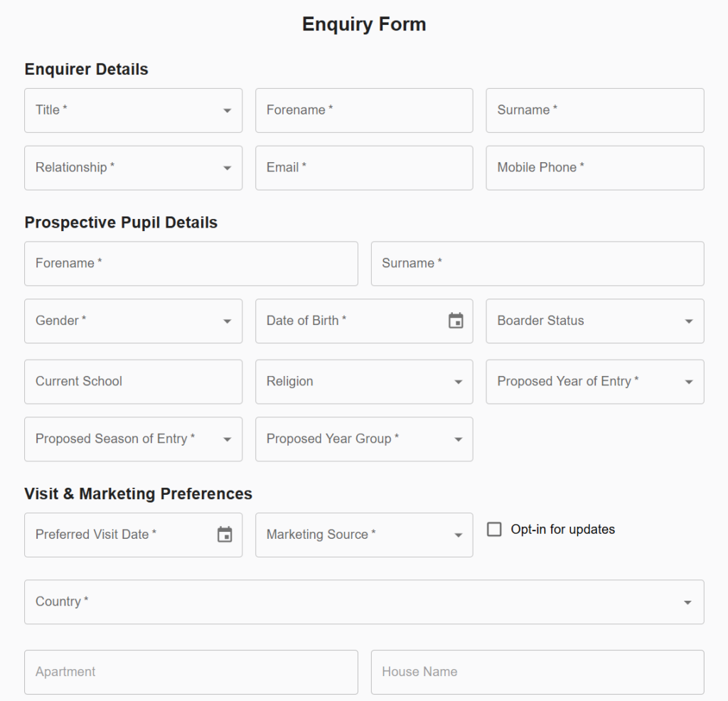This screenshot has height=701, width=728.
Task: Select the Gender dropdown
Action: (x=133, y=321)
